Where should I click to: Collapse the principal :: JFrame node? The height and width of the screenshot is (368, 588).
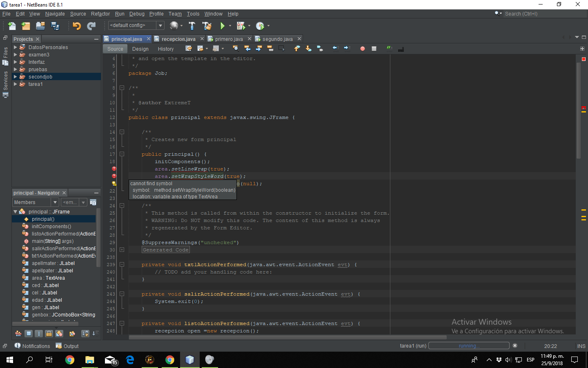click(x=16, y=211)
